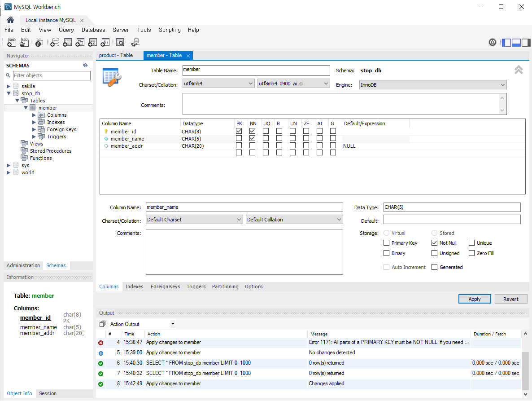Toggle the bottom output panel
The width and height of the screenshot is (532, 401).
[x=516, y=43]
